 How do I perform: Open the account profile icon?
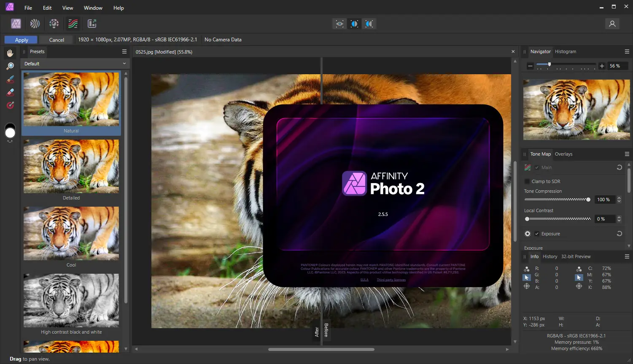(x=612, y=24)
